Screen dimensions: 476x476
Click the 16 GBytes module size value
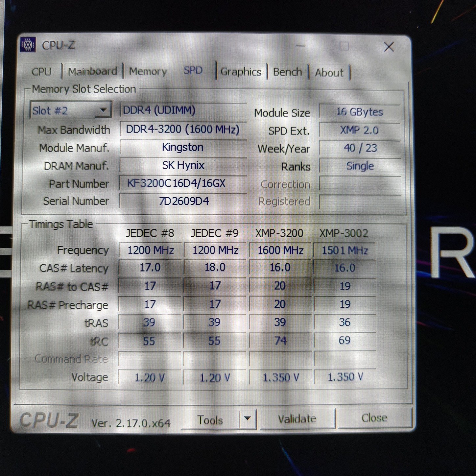(x=360, y=112)
